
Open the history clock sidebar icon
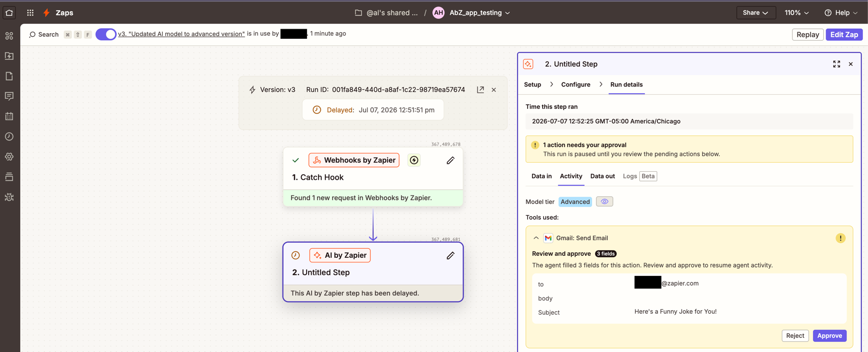click(x=9, y=136)
